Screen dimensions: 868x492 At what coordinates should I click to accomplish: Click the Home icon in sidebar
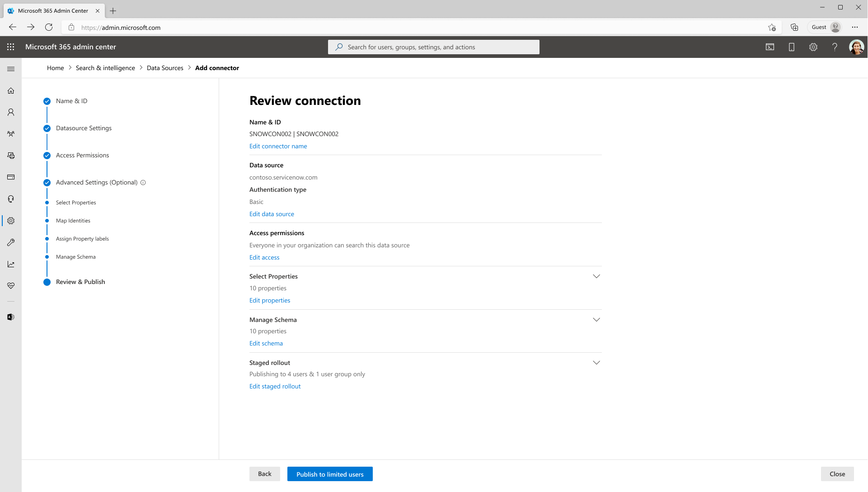[x=11, y=90]
